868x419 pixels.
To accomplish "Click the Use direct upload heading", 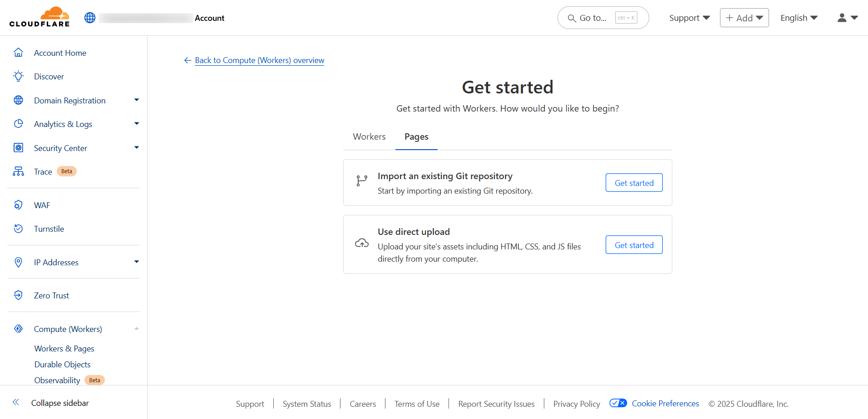I will pos(414,232).
